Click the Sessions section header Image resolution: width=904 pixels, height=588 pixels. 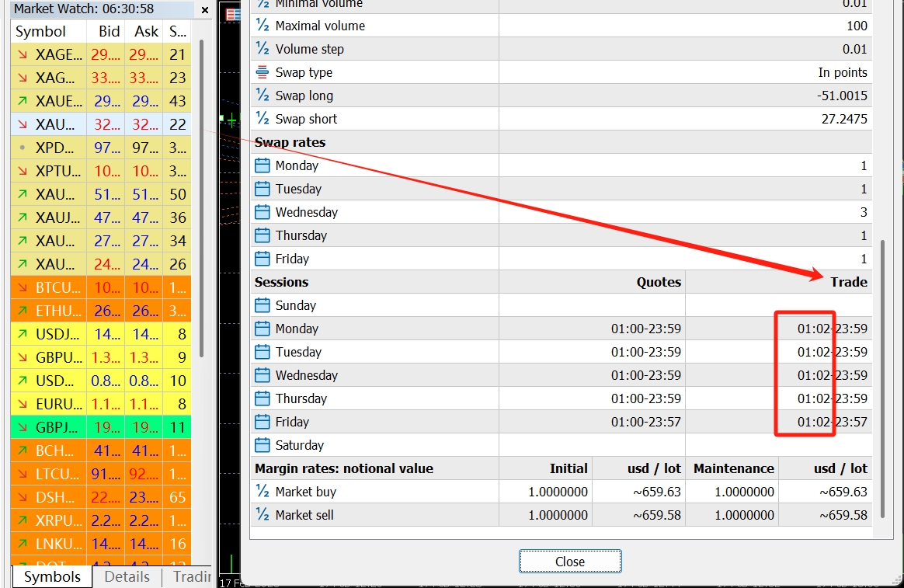pyautogui.click(x=281, y=282)
